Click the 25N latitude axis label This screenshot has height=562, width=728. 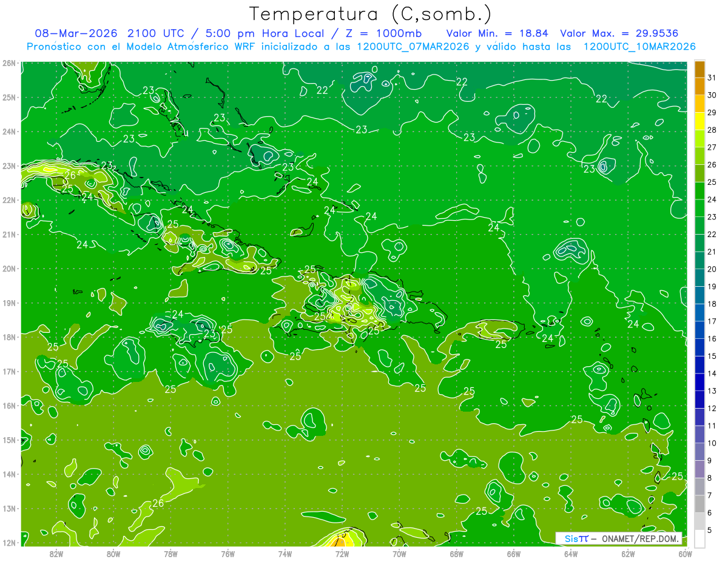coord(8,97)
